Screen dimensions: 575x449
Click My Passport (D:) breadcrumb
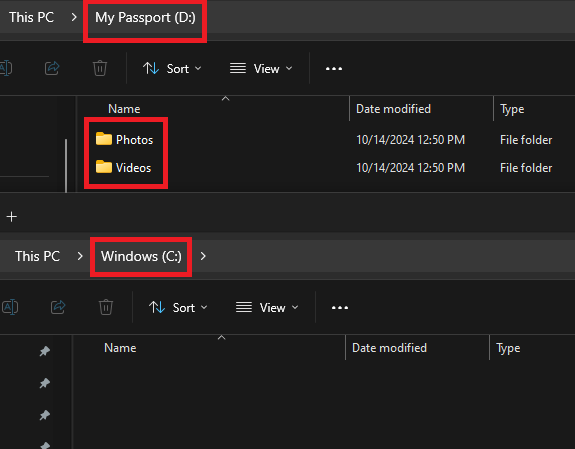145,18
